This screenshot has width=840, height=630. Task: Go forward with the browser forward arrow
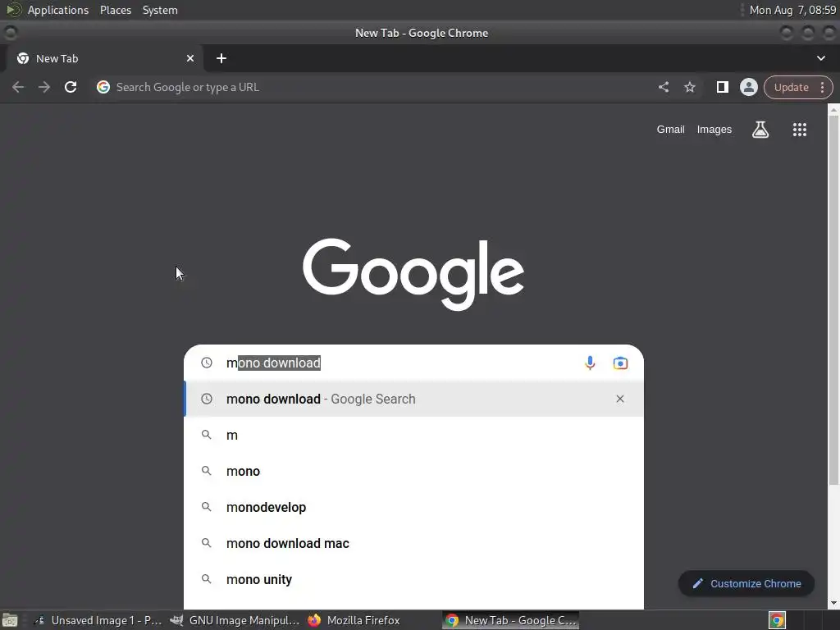pyautogui.click(x=44, y=87)
